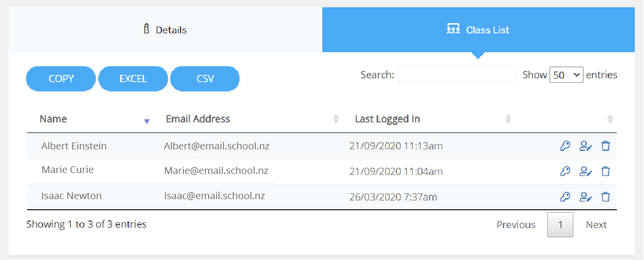The height and width of the screenshot is (260, 644).
Task: Go to the Next page
Action: (596, 225)
